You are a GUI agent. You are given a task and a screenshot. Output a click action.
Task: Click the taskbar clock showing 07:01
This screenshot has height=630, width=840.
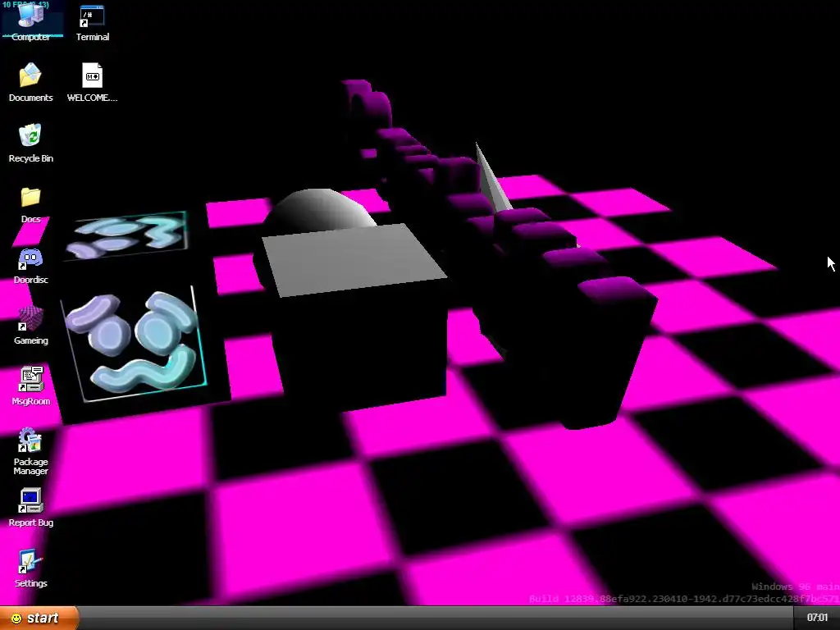coord(817,619)
